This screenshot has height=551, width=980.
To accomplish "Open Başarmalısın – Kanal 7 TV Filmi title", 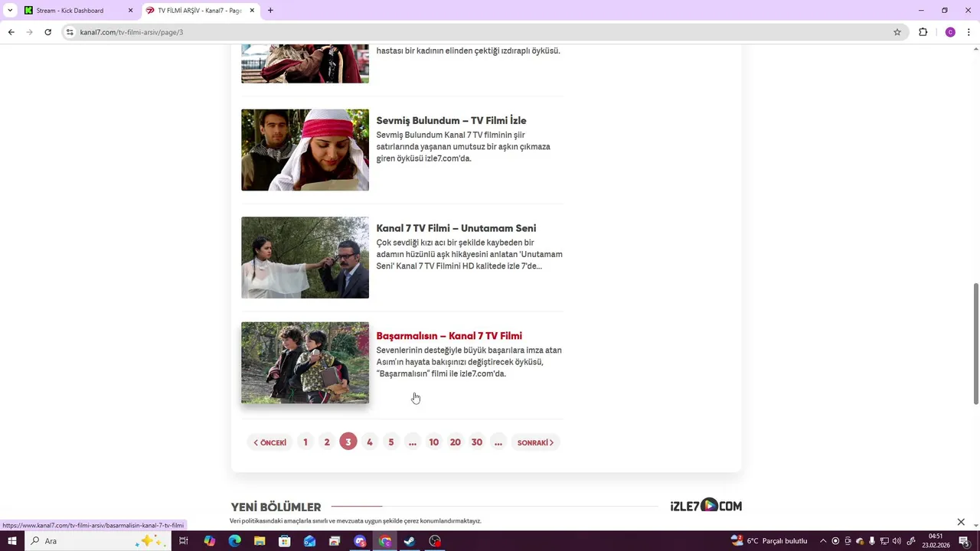I will tap(449, 336).
